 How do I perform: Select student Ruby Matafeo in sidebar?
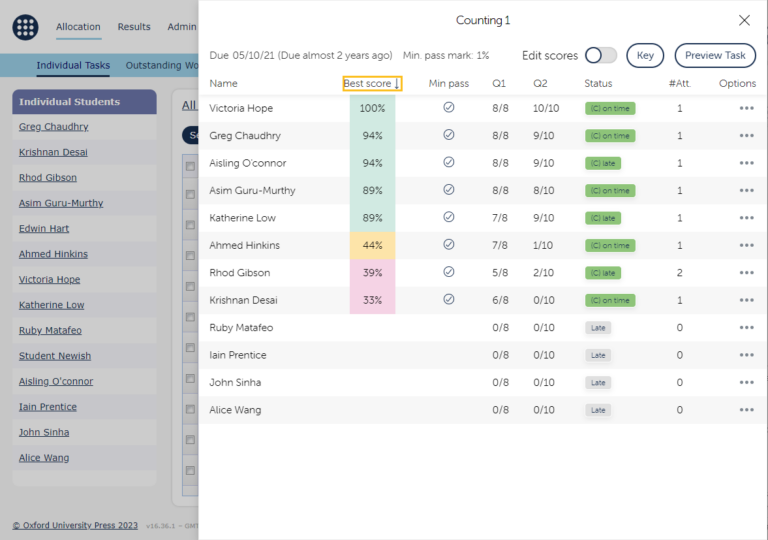[x=50, y=330]
